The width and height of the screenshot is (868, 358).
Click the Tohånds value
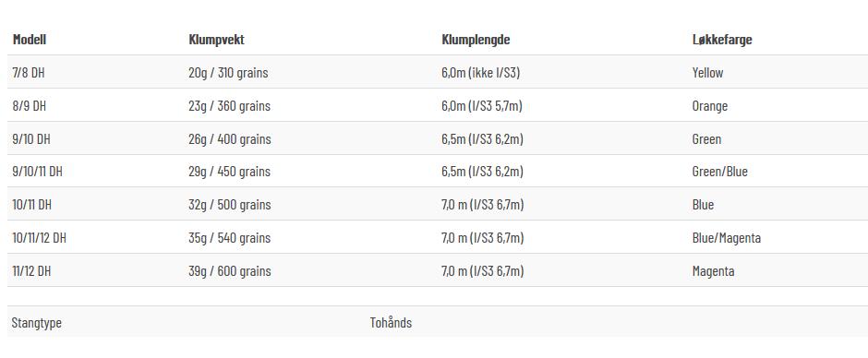coord(391,323)
